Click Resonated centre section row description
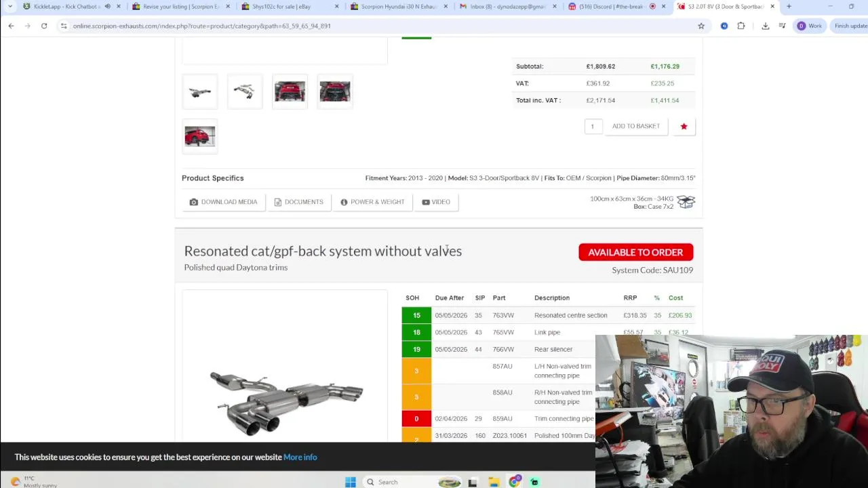 tap(570, 315)
